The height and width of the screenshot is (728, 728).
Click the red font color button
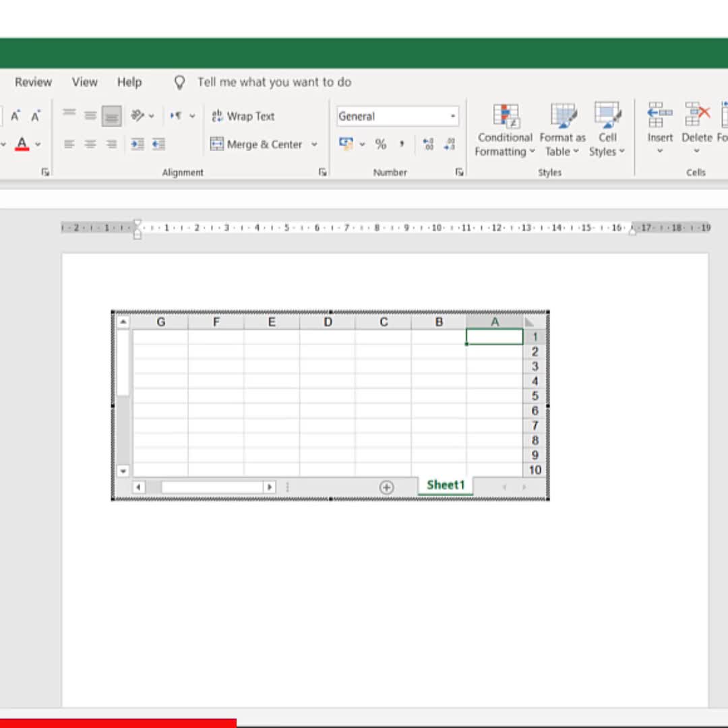pyautogui.click(x=22, y=144)
